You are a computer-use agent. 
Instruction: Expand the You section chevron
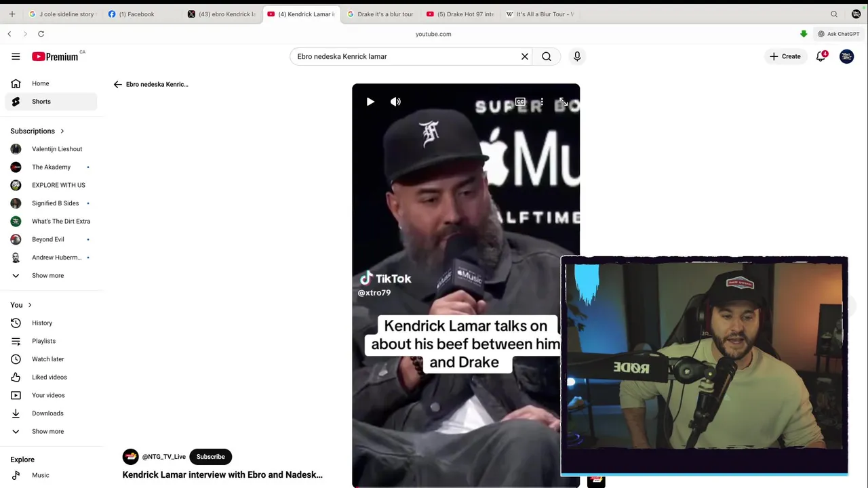(x=30, y=305)
